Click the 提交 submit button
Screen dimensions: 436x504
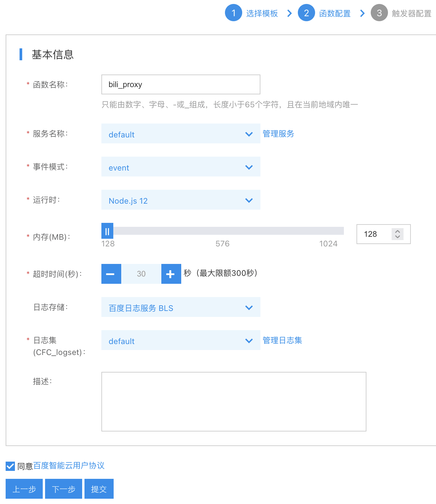click(x=99, y=488)
